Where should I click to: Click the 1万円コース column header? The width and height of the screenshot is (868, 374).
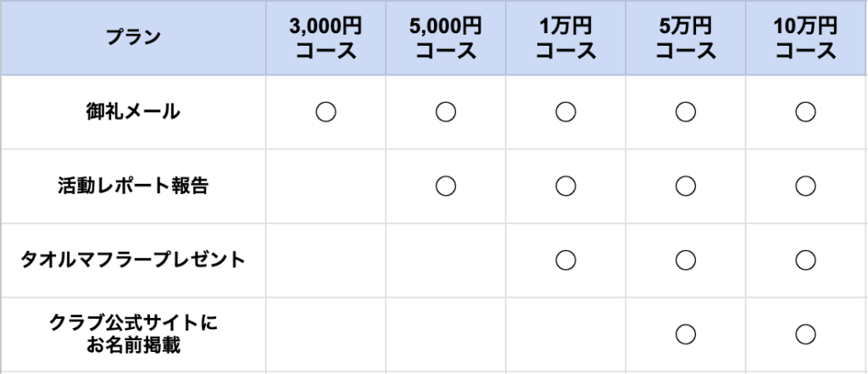point(565,38)
